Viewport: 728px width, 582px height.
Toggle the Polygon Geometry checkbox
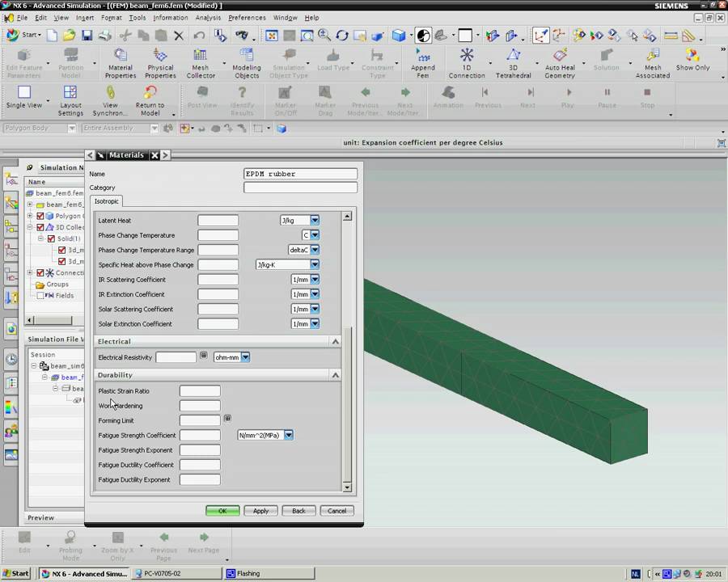click(40, 216)
